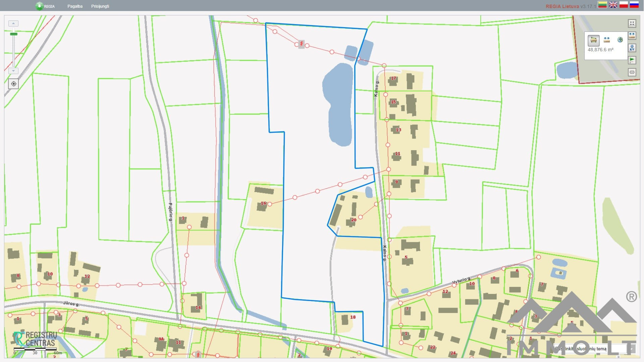The height and width of the screenshot is (362, 644).
Task: Select the area measurement tool
Action: tap(593, 40)
